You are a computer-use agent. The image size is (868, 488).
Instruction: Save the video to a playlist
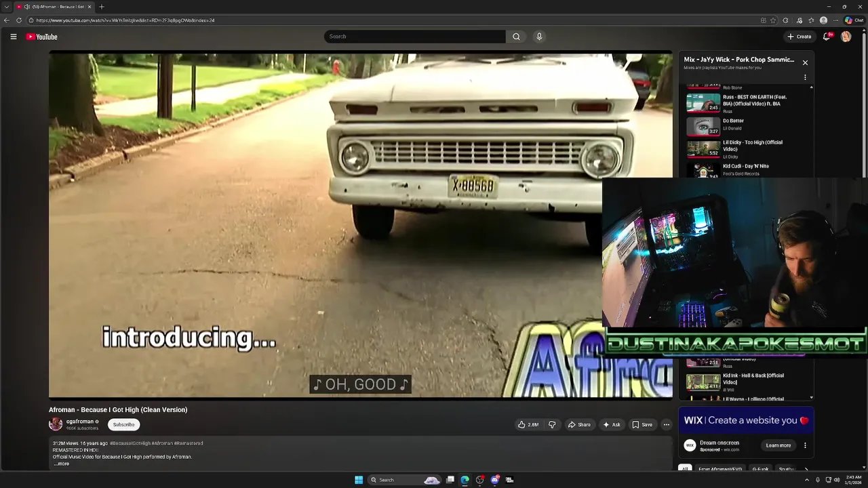pos(642,424)
